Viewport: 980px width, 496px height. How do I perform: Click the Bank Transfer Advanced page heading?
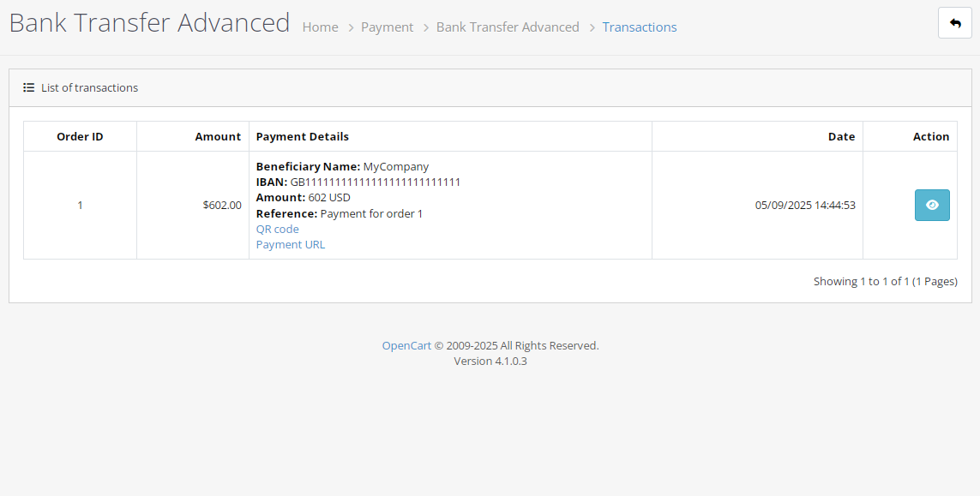(149, 23)
